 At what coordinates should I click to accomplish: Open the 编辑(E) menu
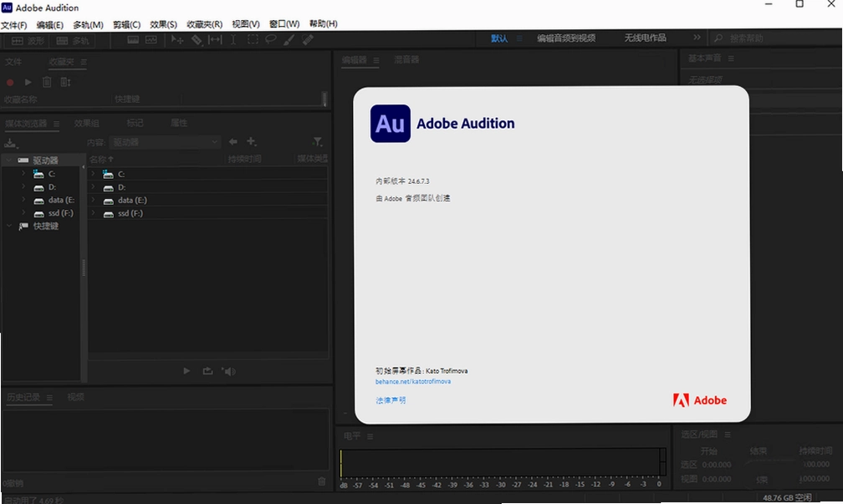click(50, 25)
